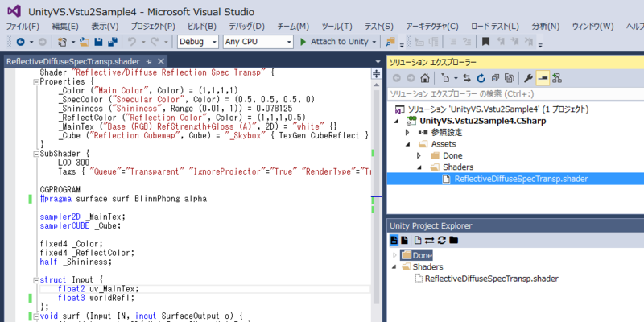The height and width of the screenshot is (322, 644).
Task: Toggle the first highlighted document icon in Unity Project Explorer
Action: tap(394, 240)
